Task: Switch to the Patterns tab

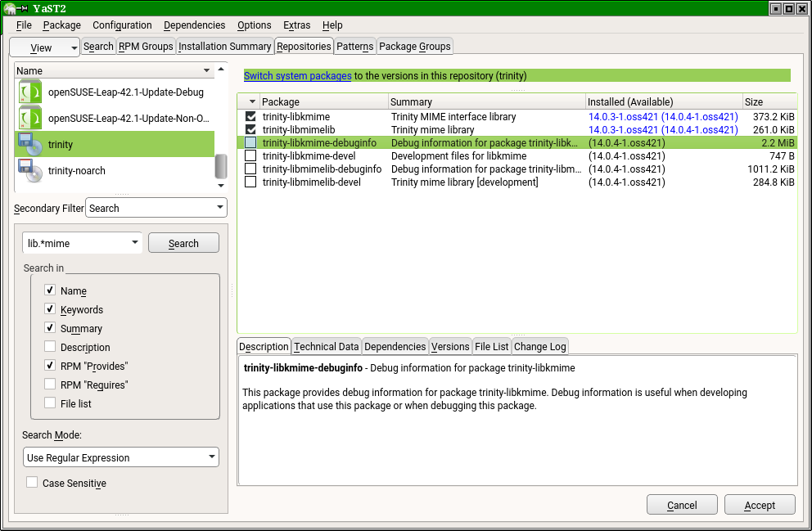Action: (x=354, y=47)
